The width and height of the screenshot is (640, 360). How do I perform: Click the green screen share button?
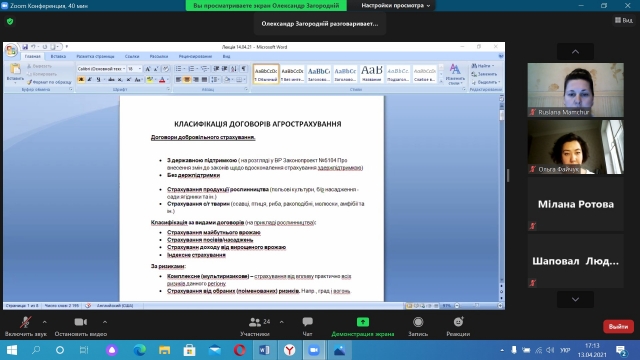point(362,327)
